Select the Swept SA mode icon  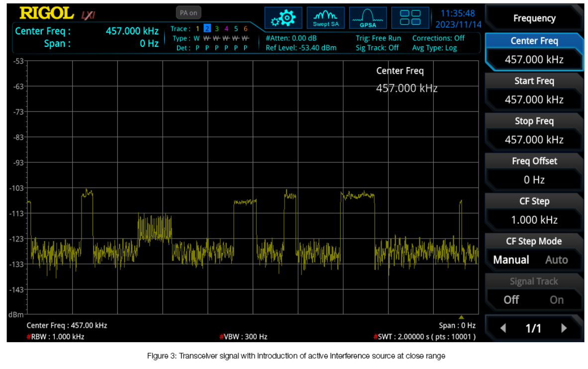[x=325, y=18]
